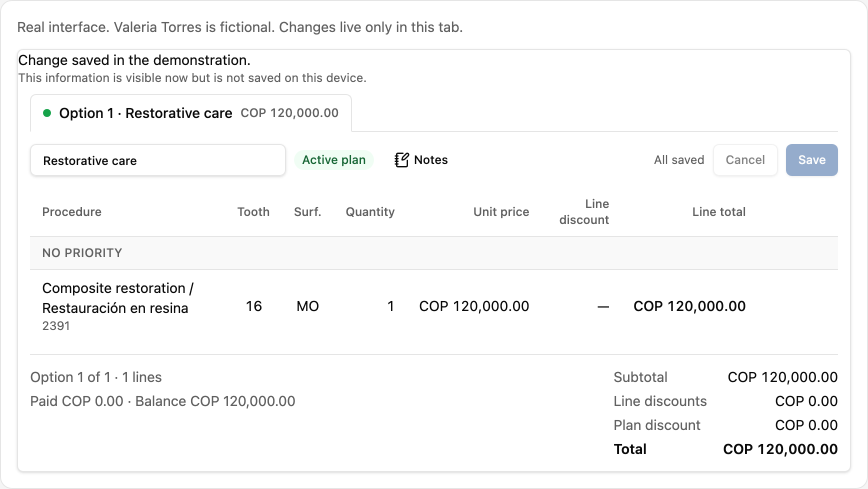This screenshot has width=868, height=489.
Task: Click the Subtotal label
Action: click(x=640, y=377)
